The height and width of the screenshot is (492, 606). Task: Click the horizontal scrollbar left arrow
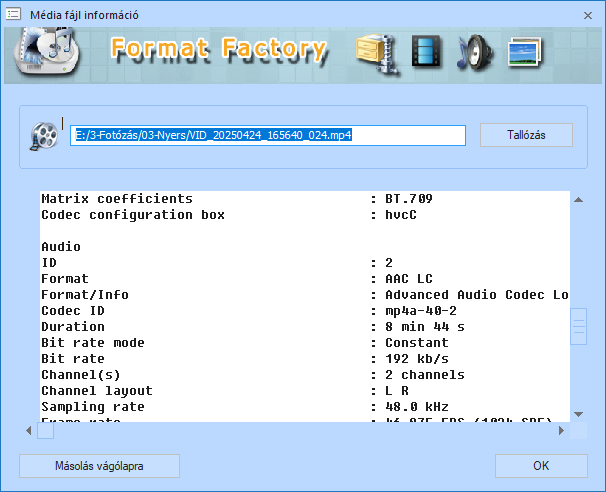point(28,430)
